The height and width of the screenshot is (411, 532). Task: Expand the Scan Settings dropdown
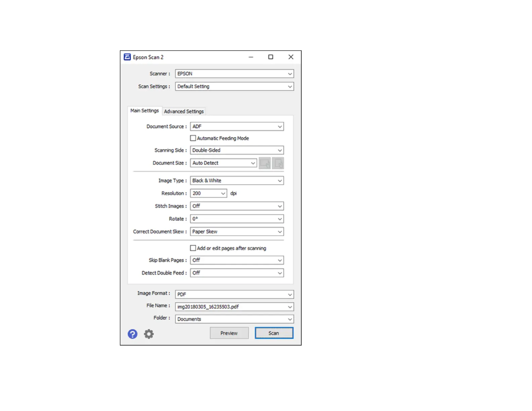click(234, 86)
